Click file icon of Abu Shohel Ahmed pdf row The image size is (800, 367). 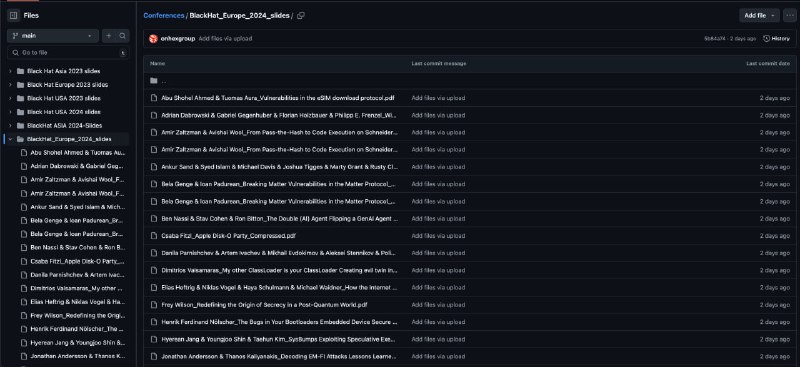154,98
